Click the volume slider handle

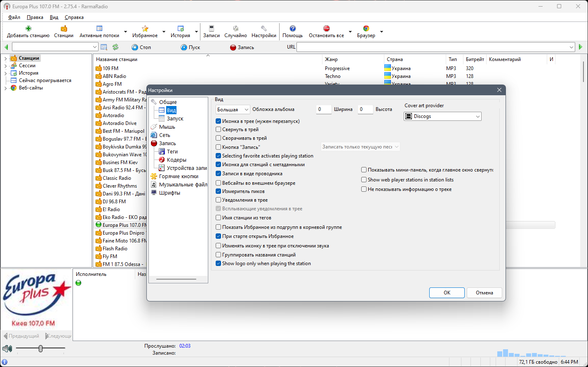click(40, 349)
